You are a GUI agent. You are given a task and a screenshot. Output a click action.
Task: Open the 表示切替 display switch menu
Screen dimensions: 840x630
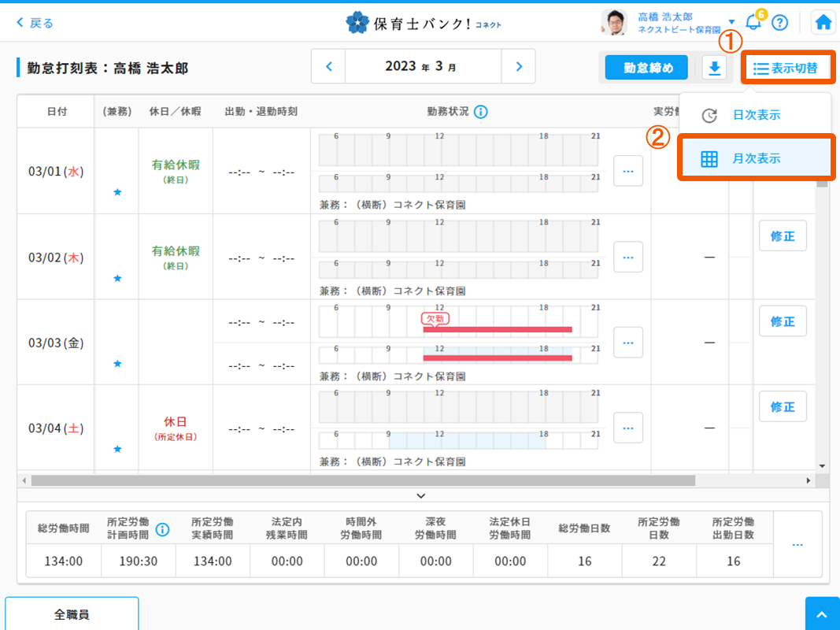coord(786,69)
